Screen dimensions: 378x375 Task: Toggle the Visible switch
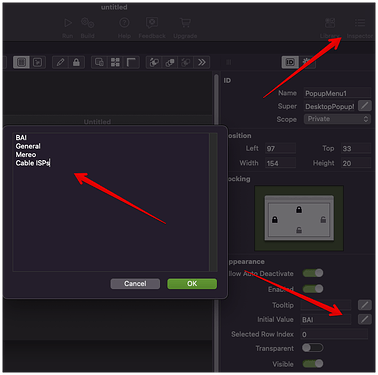[x=313, y=363]
